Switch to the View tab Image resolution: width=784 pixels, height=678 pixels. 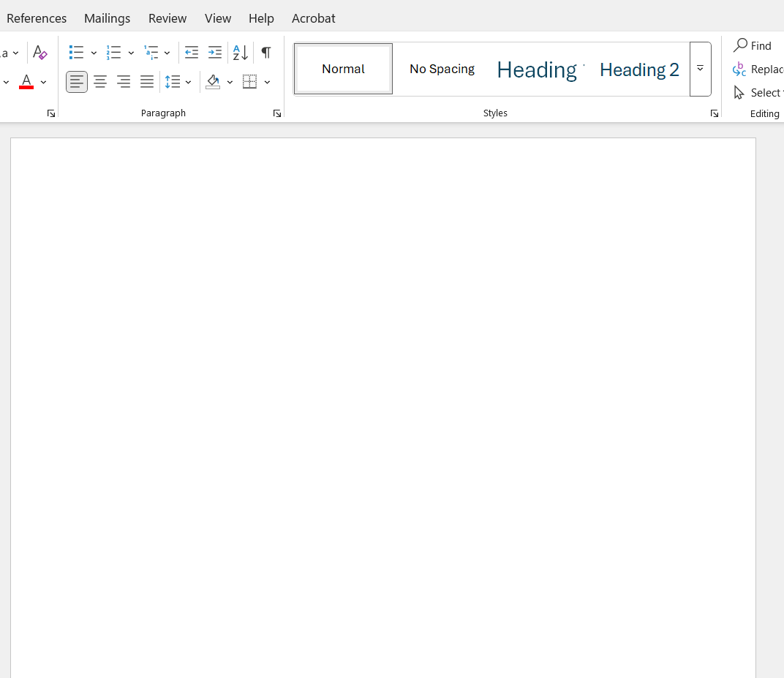pyautogui.click(x=218, y=18)
